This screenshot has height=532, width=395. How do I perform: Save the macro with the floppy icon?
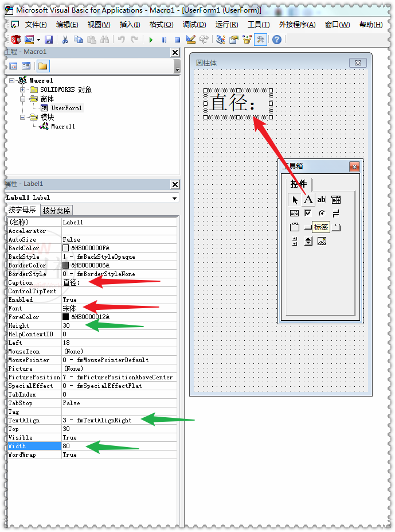click(49, 40)
